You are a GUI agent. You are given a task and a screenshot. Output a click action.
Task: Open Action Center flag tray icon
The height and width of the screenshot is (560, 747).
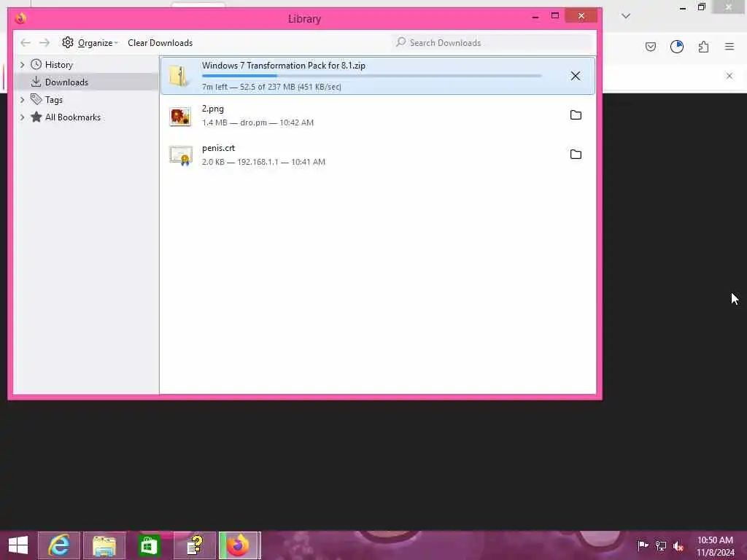pyautogui.click(x=643, y=545)
